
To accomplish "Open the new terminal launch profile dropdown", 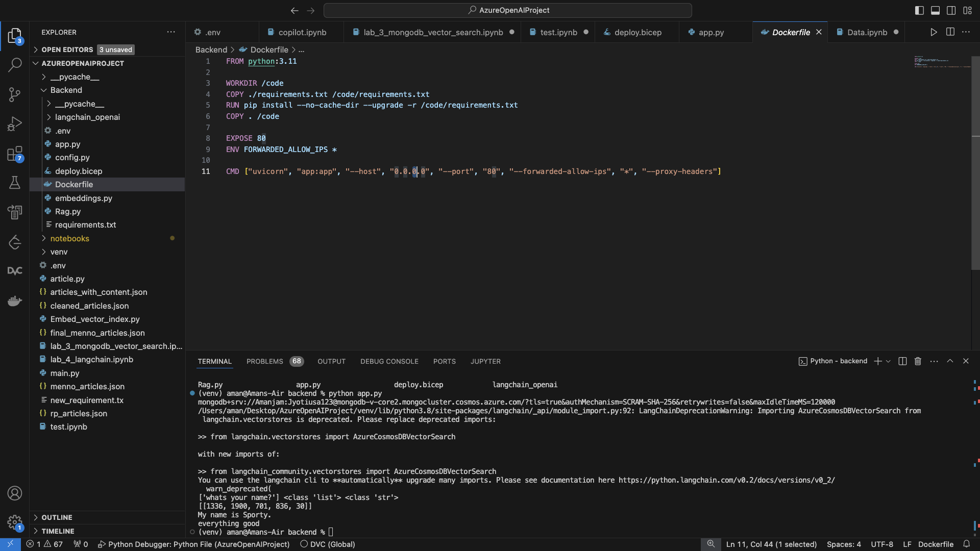I will coord(888,361).
